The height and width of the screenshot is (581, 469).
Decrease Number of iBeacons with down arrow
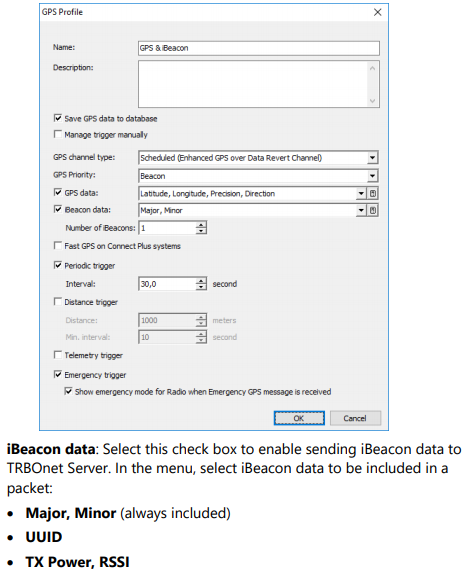(201, 231)
